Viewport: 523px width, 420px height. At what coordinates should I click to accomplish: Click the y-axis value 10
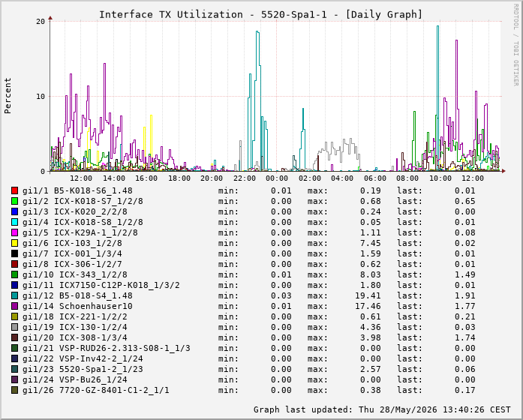point(41,97)
